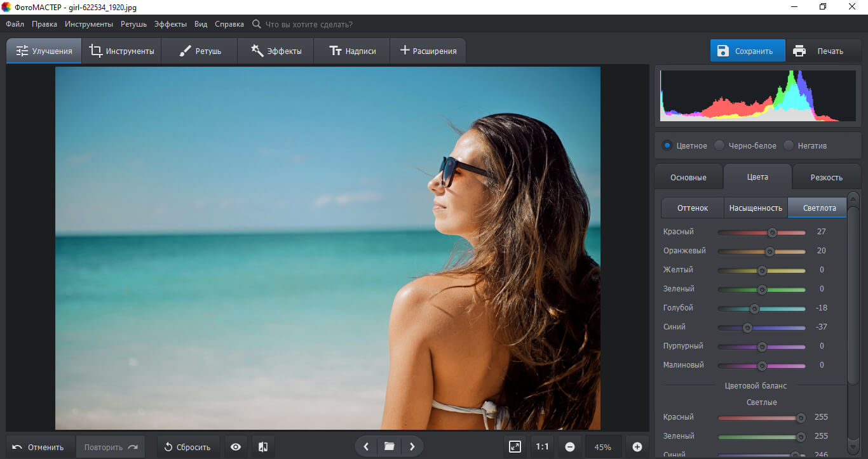Zoom out with the minus icon

[x=570, y=447]
